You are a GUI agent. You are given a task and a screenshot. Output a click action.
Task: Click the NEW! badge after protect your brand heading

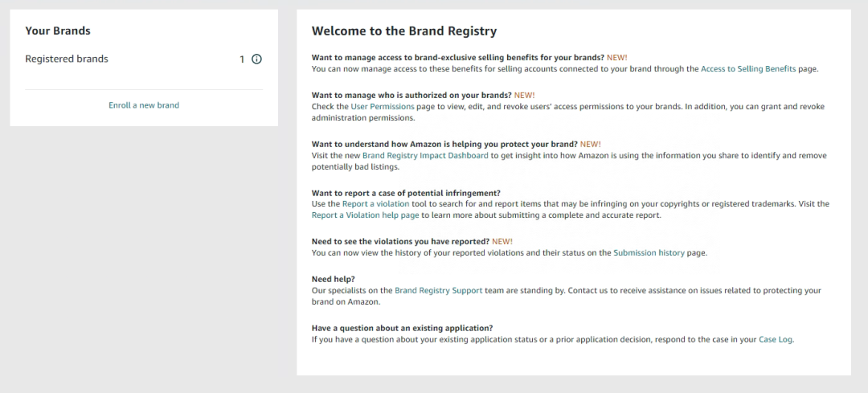(590, 144)
